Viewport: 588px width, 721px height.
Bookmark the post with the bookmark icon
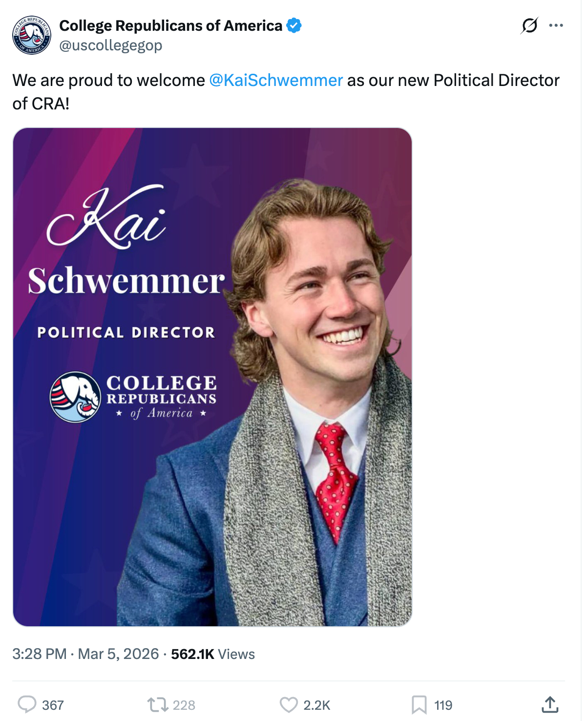(x=419, y=704)
